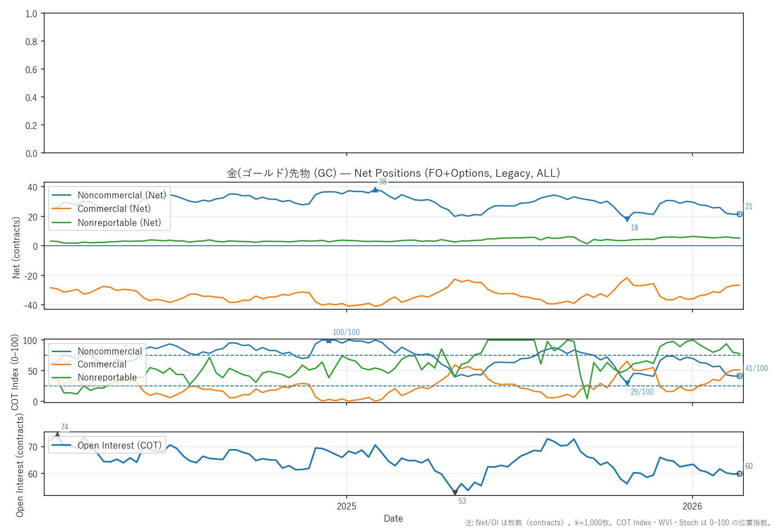
Task: Click the COT Index end circle at 41/100
Action: coord(739,376)
